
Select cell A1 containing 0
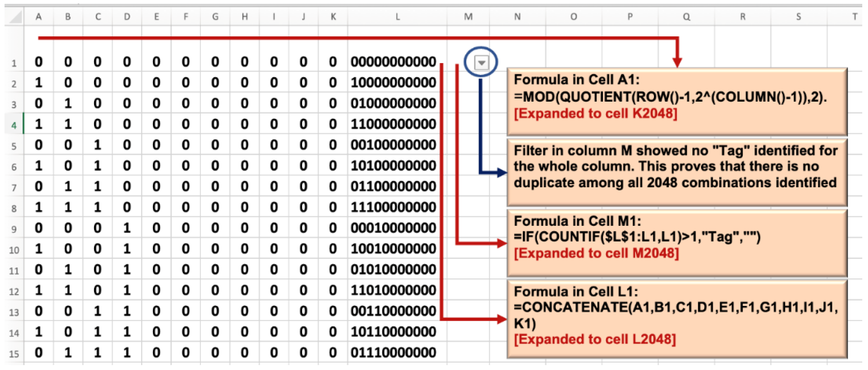click(x=39, y=62)
